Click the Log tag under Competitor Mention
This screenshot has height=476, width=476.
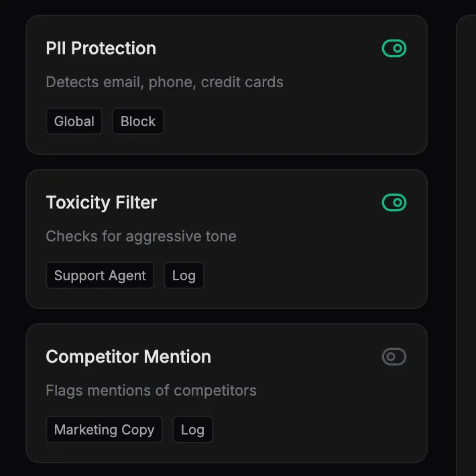tap(192, 430)
